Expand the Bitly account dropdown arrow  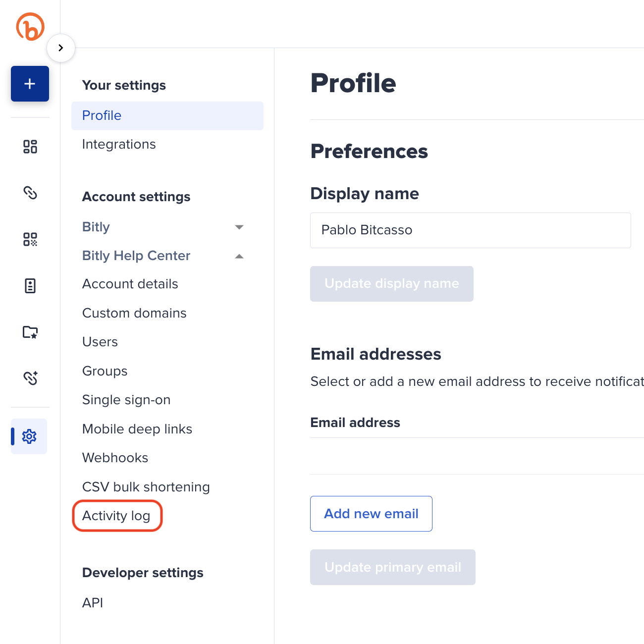point(239,227)
